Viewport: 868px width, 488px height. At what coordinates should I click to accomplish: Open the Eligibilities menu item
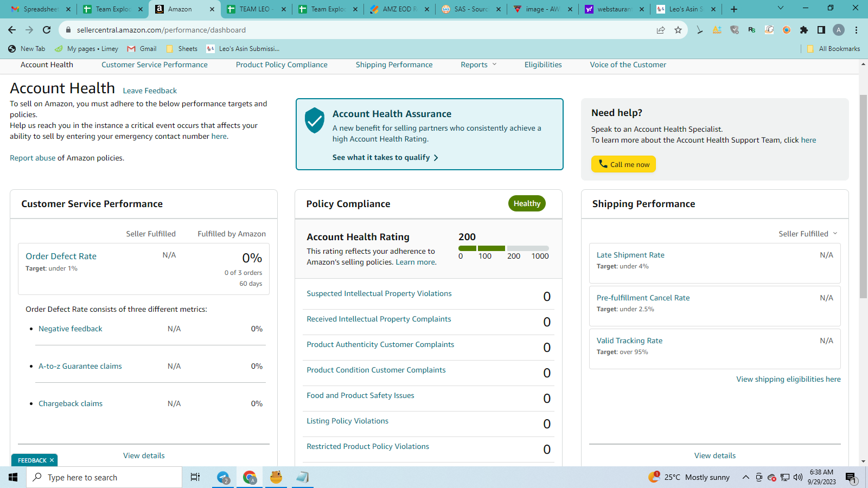(543, 65)
